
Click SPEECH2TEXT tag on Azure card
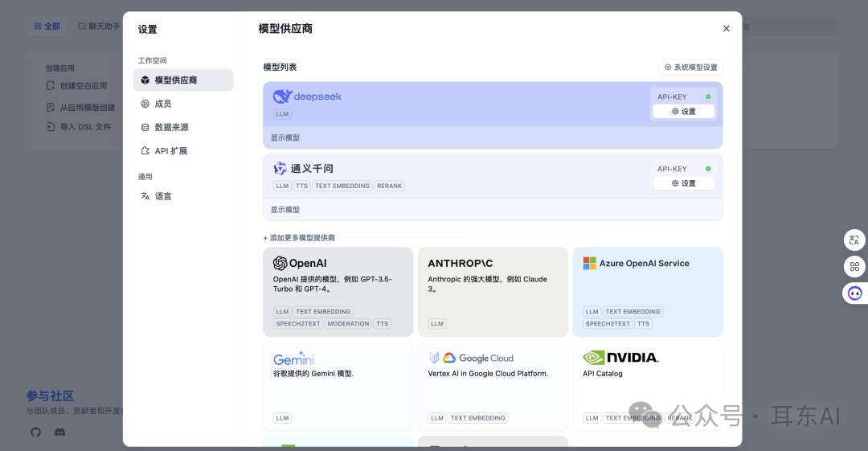click(608, 324)
